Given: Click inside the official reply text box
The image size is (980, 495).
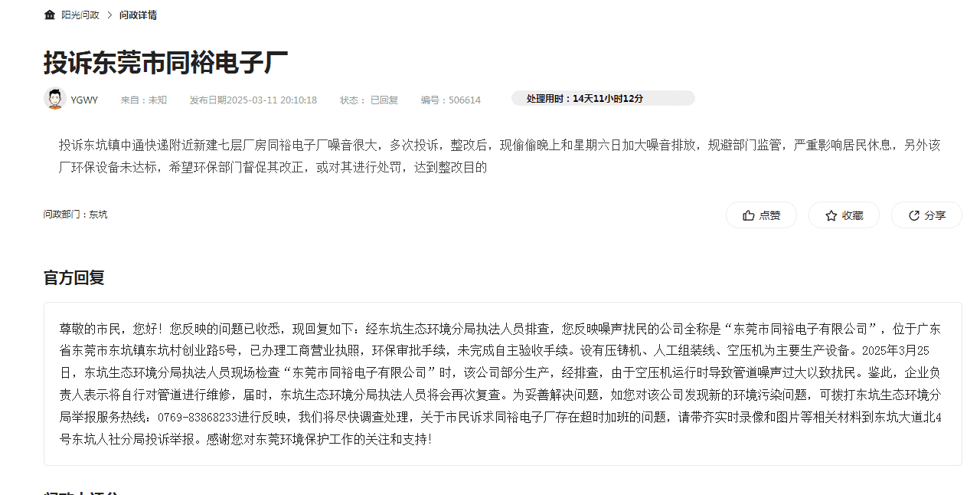Looking at the screenshot, I should (502, 384).
